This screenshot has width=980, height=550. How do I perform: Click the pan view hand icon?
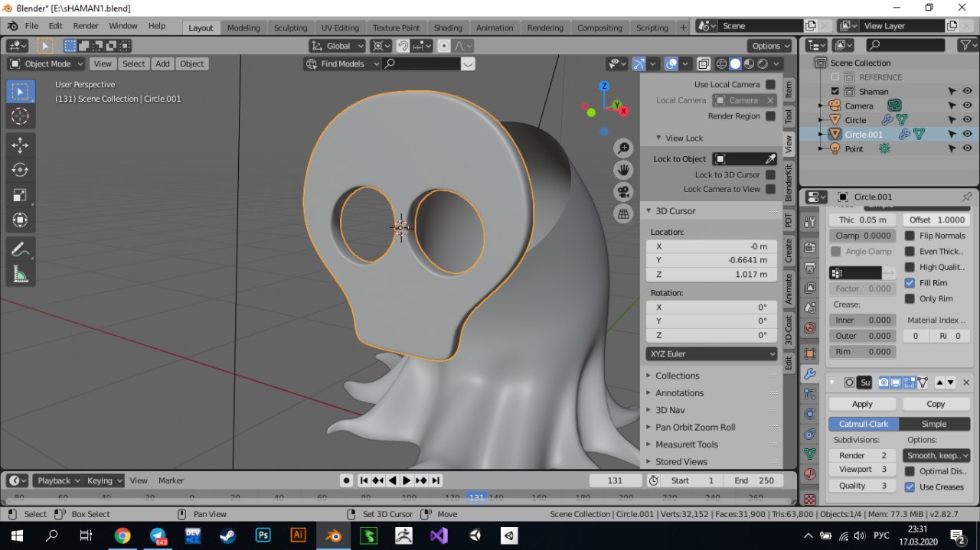tap(624, 170)
